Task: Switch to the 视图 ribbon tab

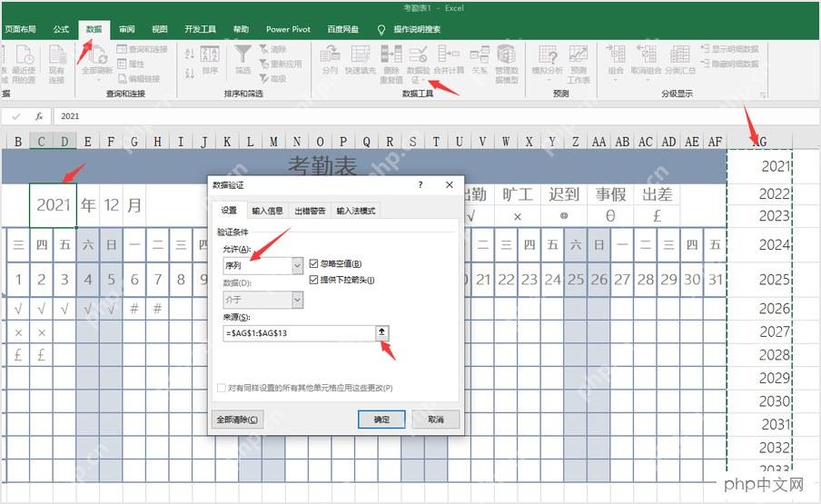Action: (159, 29)
